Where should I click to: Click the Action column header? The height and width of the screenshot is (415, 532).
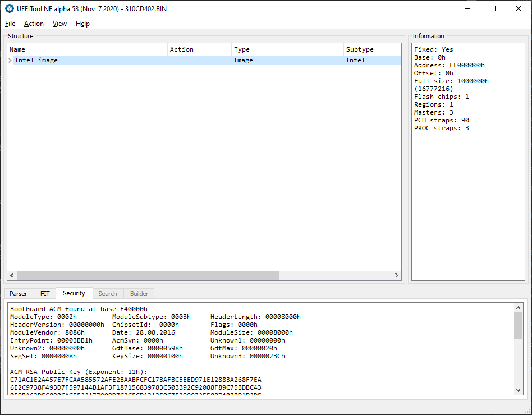coord(200,49)
